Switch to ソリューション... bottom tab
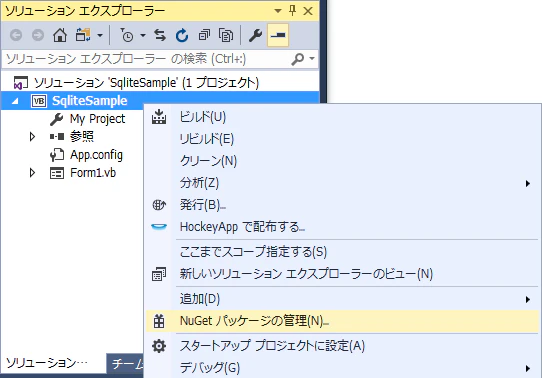 (53, 363)
